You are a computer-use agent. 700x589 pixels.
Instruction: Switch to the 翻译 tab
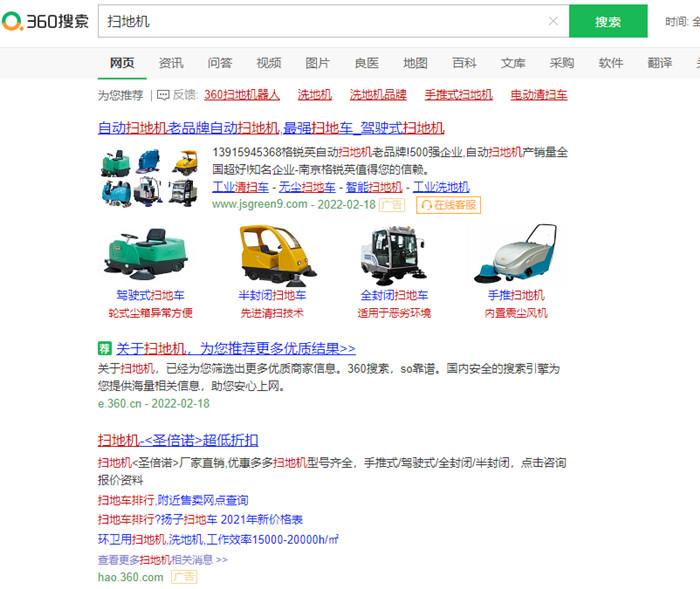tap(660, 63)
